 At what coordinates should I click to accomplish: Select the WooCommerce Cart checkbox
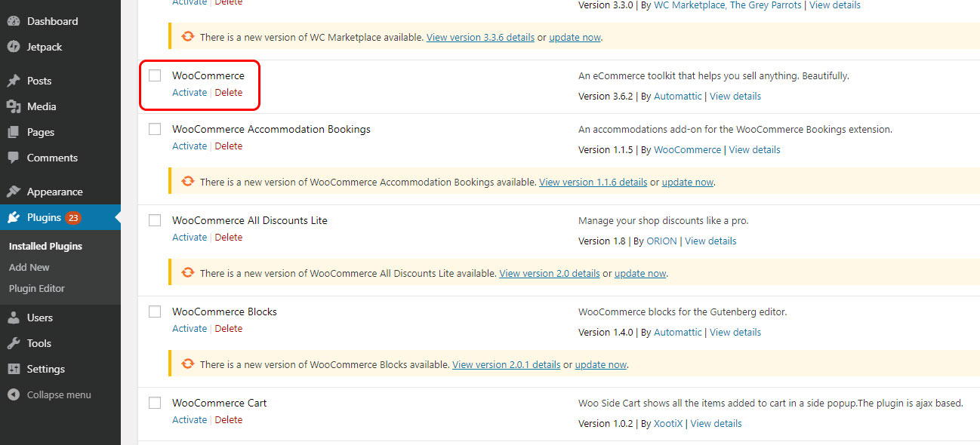[x=155, y=403]
